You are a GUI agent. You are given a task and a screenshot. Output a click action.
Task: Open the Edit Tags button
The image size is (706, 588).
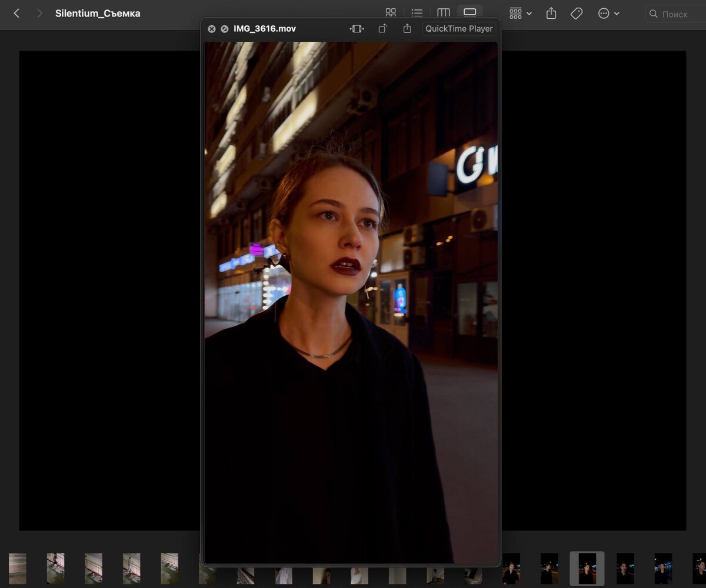pyautogui.click(x=577, y=13)
